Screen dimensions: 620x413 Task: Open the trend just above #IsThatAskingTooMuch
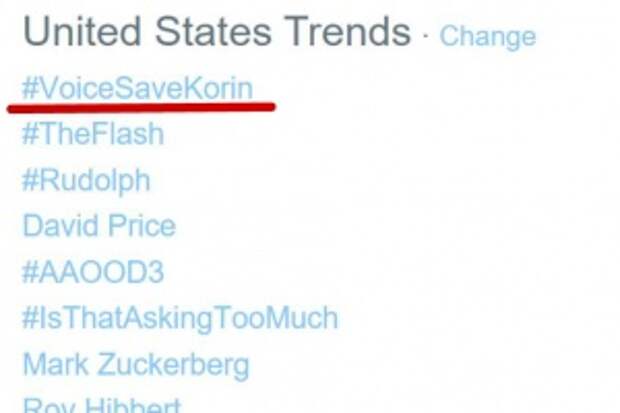click(93, 272)
